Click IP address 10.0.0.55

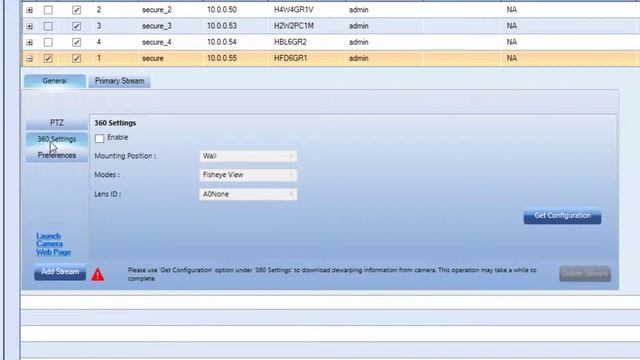(222, 58)
